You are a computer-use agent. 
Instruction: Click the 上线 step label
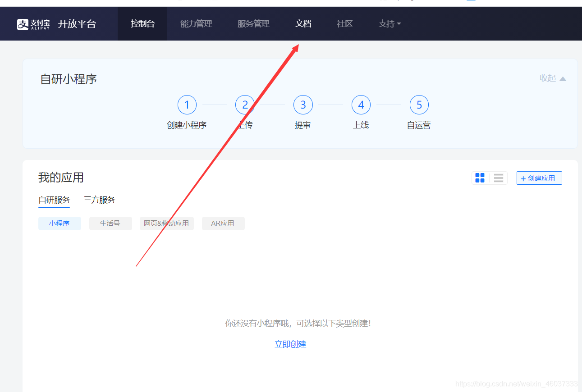[x=361, y=125]
